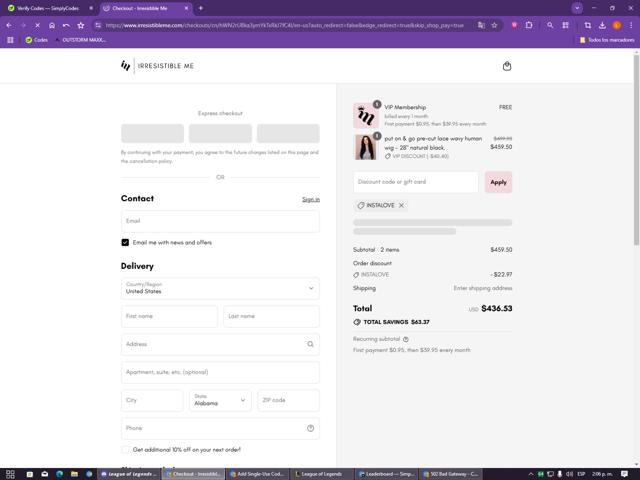Open Windows Task View on taskbar
The image size is (640, 480).
(10, 474)
